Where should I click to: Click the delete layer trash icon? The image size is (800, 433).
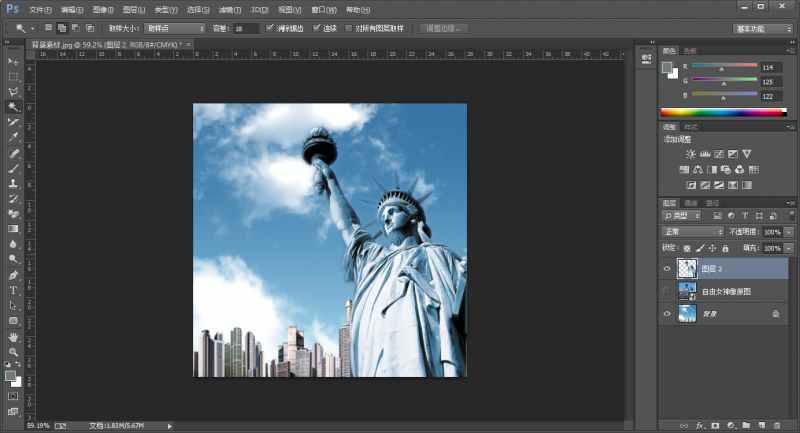pos(776,425)
